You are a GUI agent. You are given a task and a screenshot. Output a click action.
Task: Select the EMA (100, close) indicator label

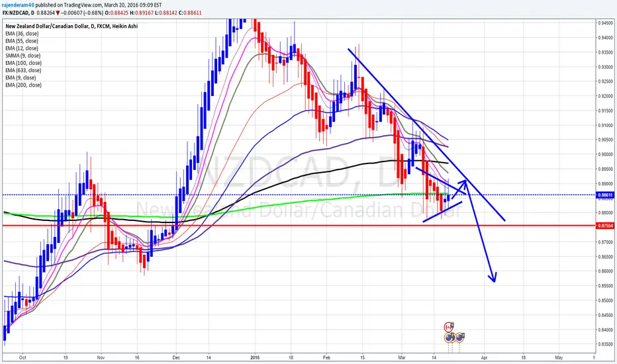(24, 63)
